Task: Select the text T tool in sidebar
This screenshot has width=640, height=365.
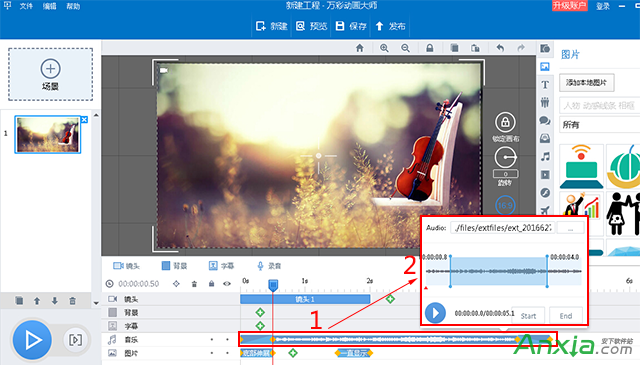Action: (x=545, y=85)
